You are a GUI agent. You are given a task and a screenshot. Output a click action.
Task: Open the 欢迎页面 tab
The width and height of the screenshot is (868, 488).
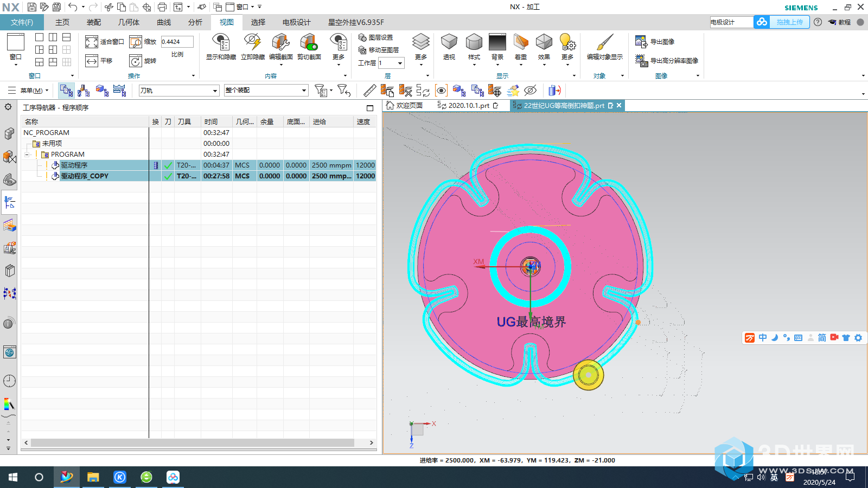click(x=405, y=106)
